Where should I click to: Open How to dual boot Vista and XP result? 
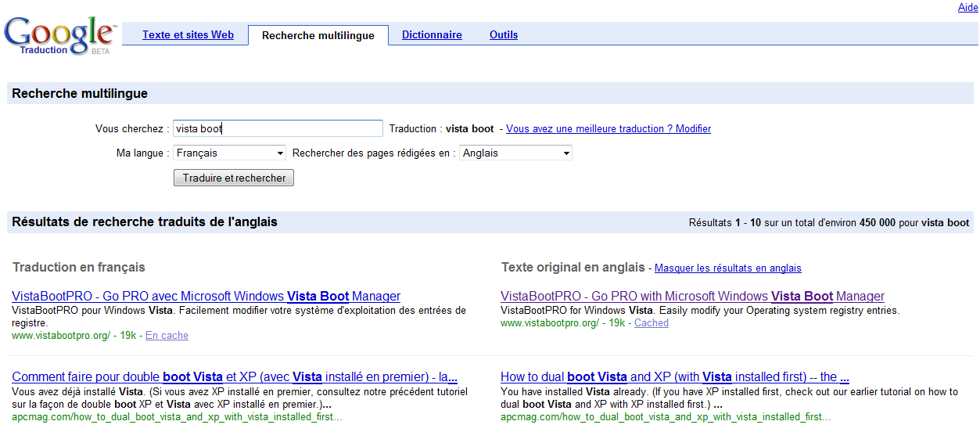point(675,376)
